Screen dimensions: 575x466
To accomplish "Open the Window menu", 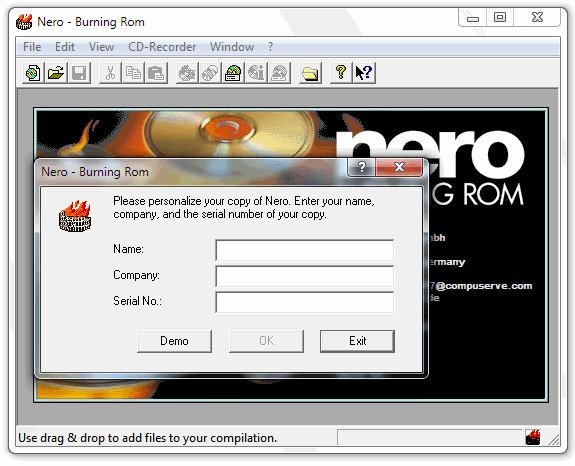I will click(x=232, y=47).
